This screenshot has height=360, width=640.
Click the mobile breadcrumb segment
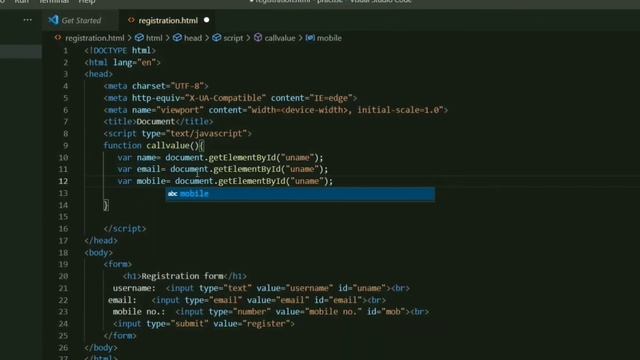(x=329, y=38)
